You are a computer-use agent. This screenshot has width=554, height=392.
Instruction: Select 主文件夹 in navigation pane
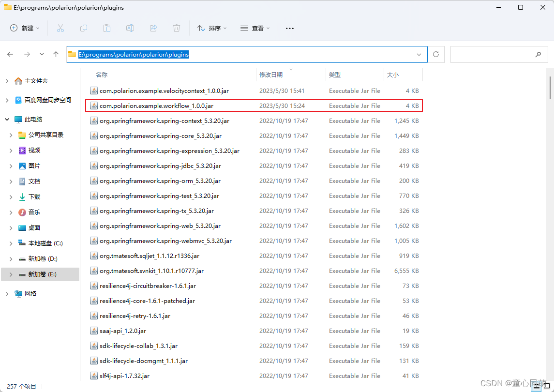36,81
